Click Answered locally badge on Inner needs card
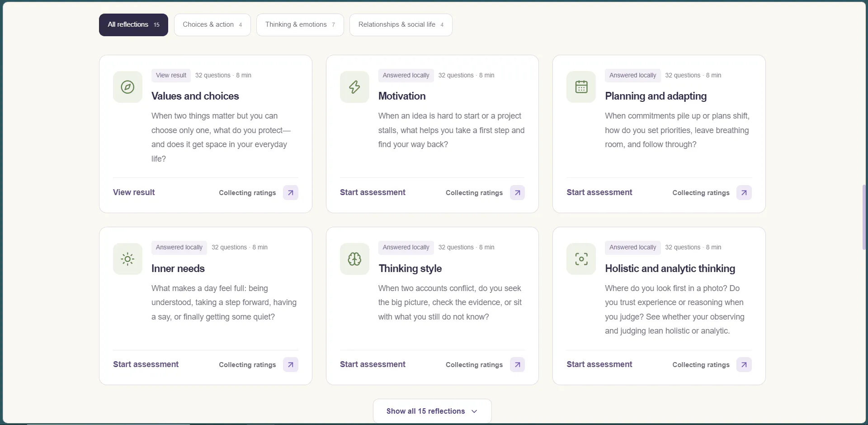The width and height of the screenshot is (868, 425). pos(179,247)
